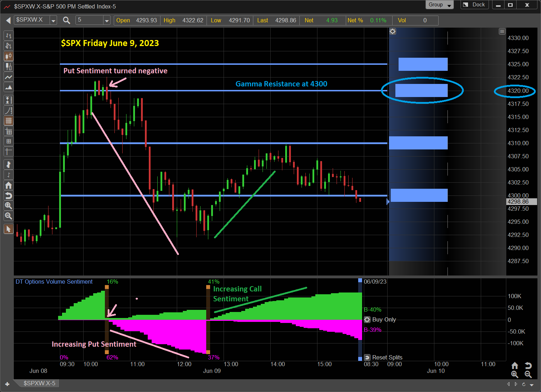
Task: Open the Group dropdown in title bar
Action: [440, 5]
